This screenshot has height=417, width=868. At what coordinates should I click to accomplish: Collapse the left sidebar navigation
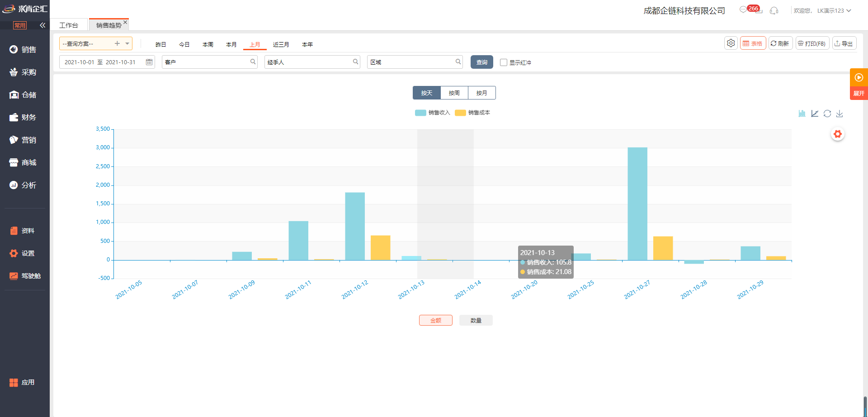pyautogui.click(x=42, y=25)
